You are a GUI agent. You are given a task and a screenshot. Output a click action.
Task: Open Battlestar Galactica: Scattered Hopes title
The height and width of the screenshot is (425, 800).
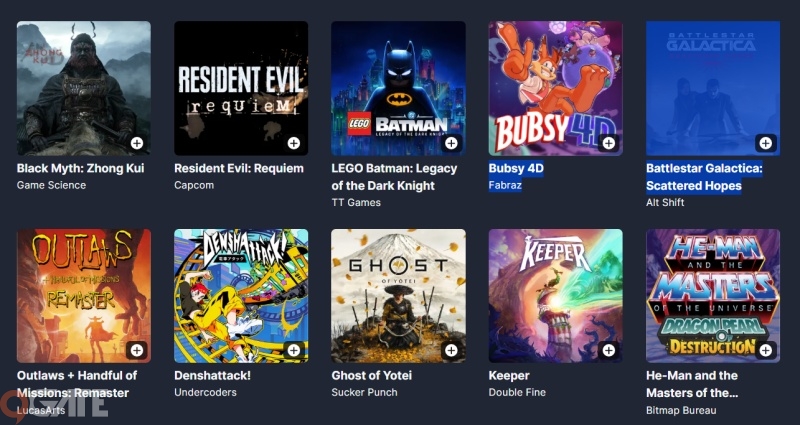704,177
